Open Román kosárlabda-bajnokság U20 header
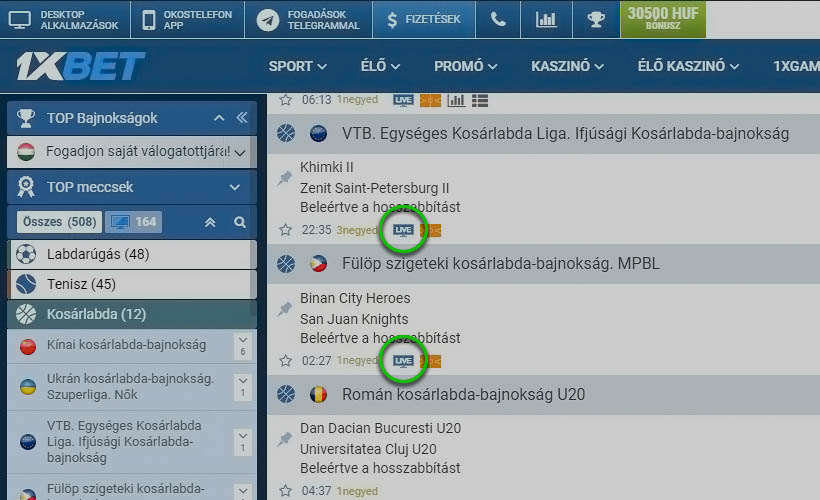 pos(463,394)
